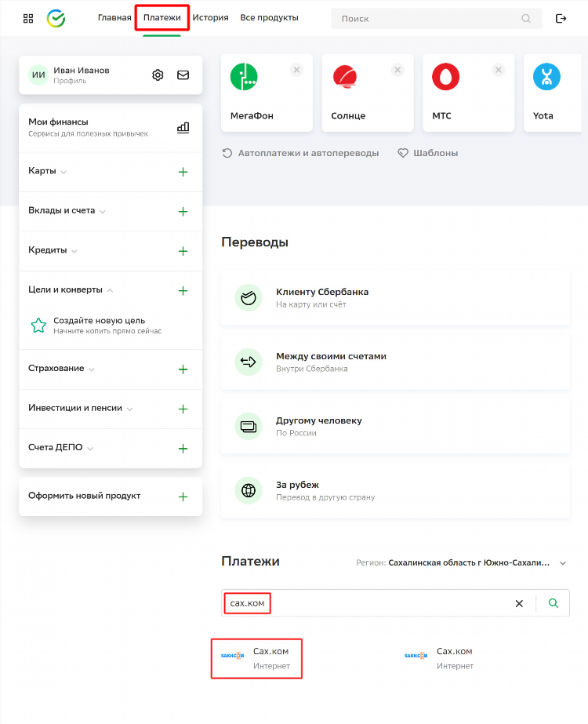Add new Страхование plus icon
Image resolution: width=588 pixels, height=724 pixels.
[183, 369]
